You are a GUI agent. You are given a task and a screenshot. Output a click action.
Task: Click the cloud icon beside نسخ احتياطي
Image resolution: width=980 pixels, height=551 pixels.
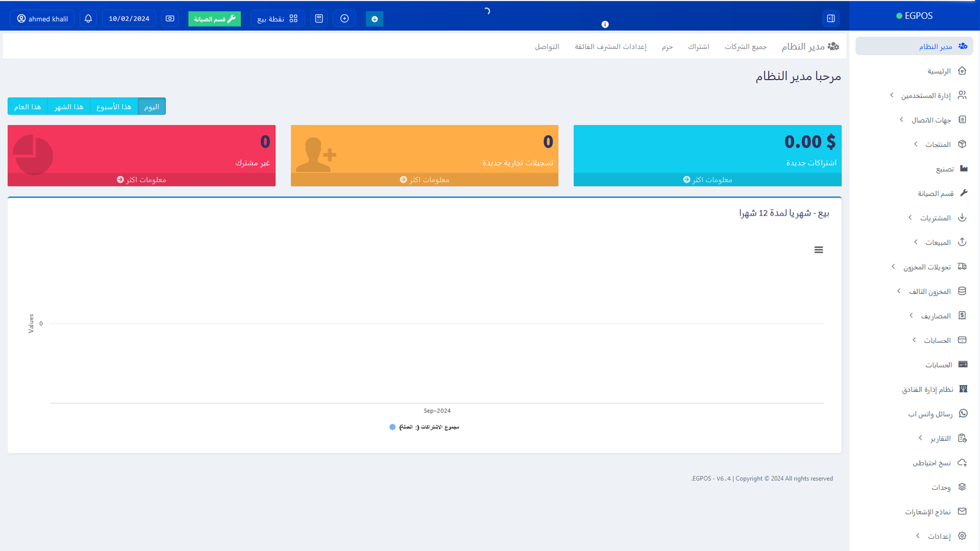(962, 462)
